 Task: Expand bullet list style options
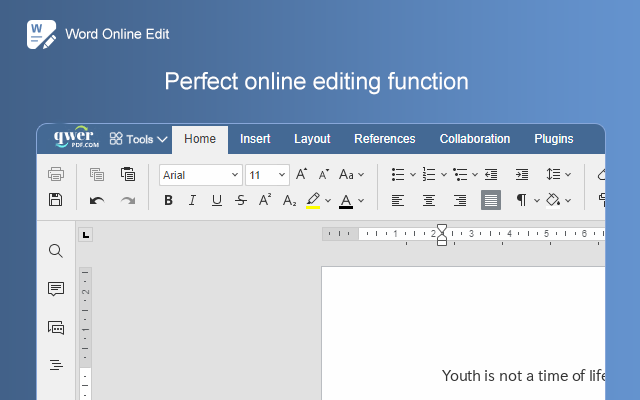413,175
